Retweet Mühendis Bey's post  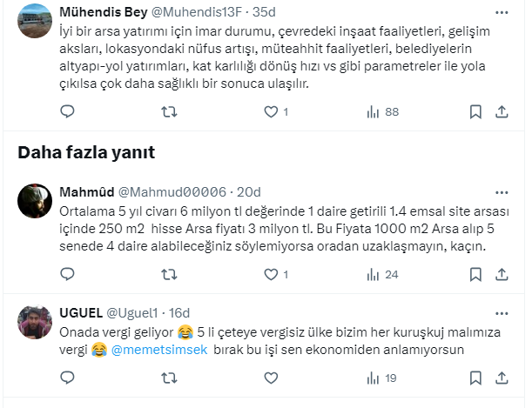171,112
